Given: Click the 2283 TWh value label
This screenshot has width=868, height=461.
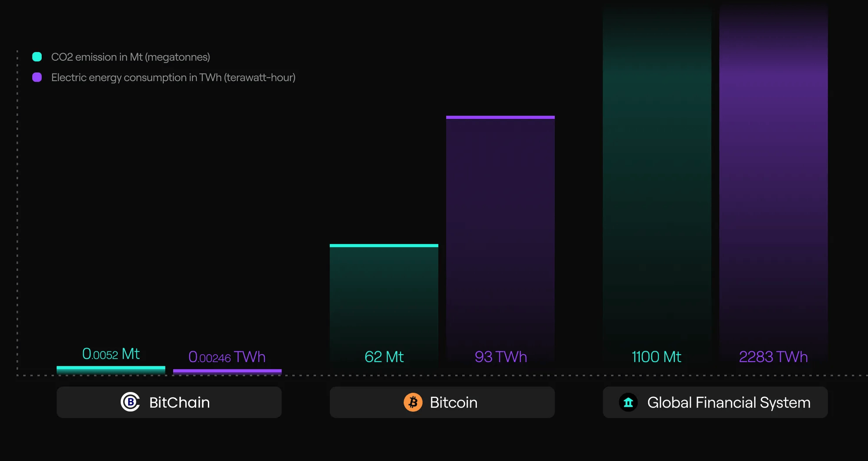Looking at the screenshot, I should pos(773,357).
